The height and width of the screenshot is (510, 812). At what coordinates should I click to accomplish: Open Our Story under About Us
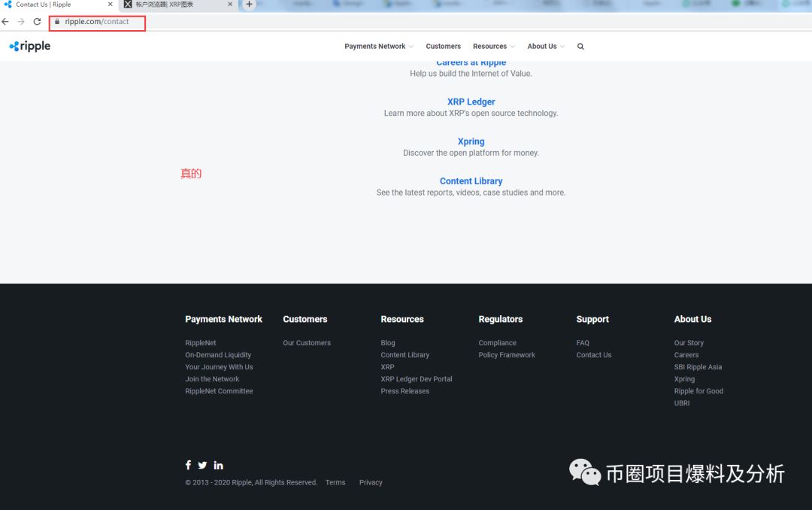pos(689,342)
